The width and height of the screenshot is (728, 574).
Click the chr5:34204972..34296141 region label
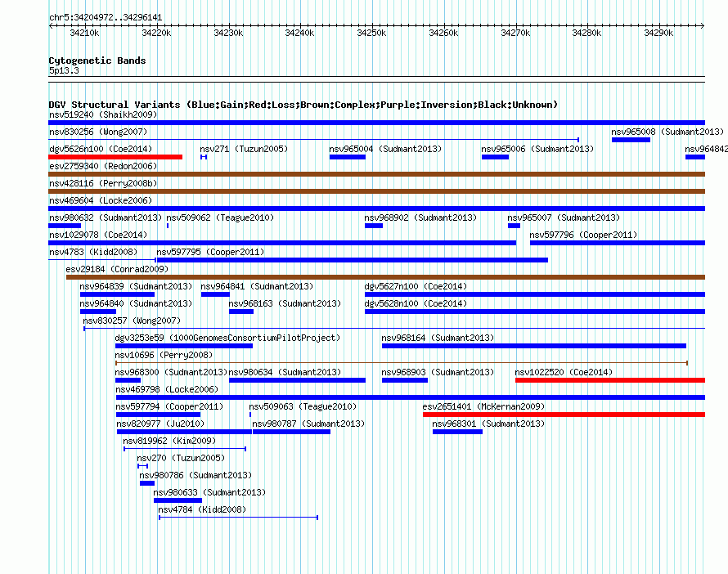point(106,18)
